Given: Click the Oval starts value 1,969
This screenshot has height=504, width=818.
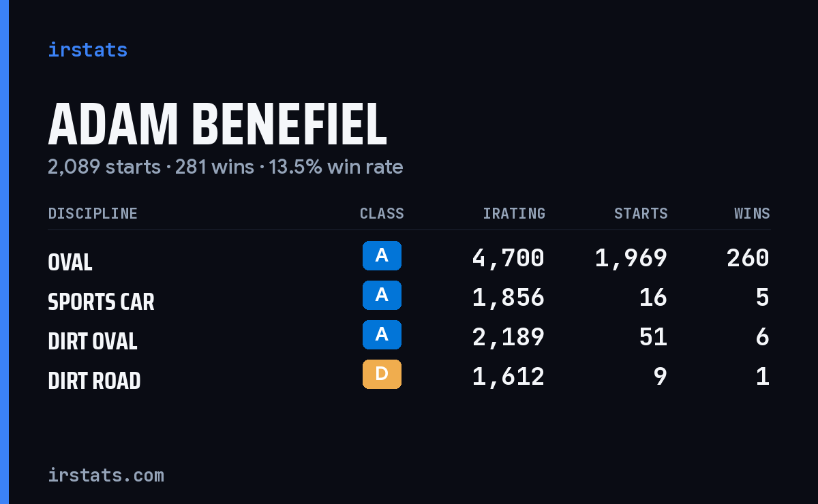Looking at the screenshot, I should pyautogui.click(x=631, y=258).
